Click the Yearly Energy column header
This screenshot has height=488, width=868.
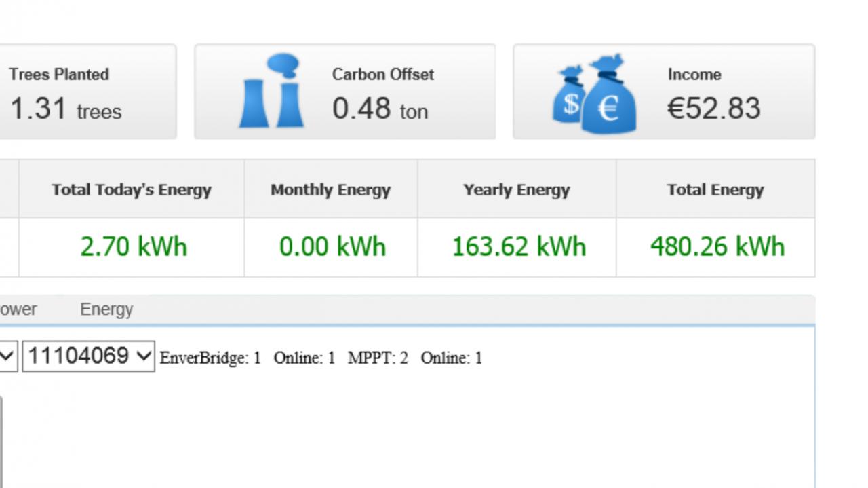(x=516, y=189)
